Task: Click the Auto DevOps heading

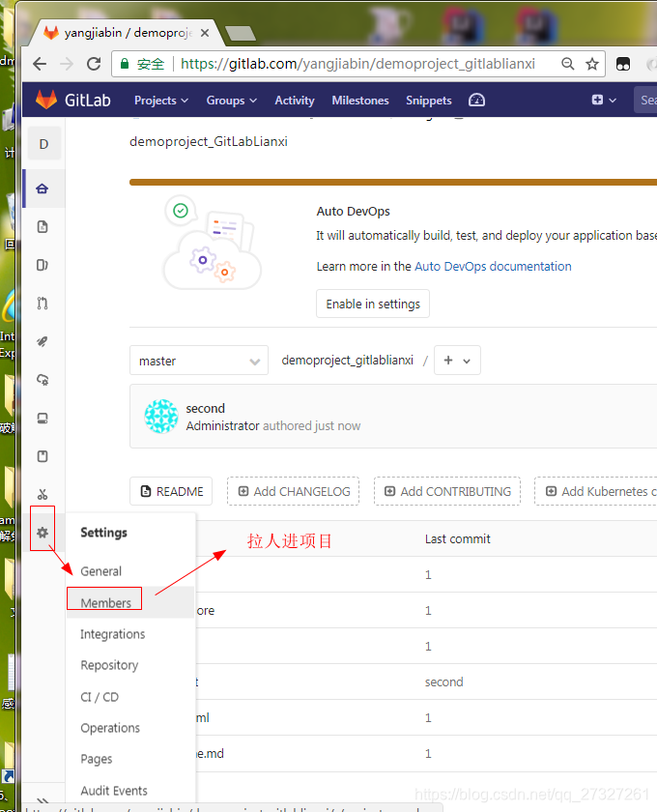Action: click(353, 212)
